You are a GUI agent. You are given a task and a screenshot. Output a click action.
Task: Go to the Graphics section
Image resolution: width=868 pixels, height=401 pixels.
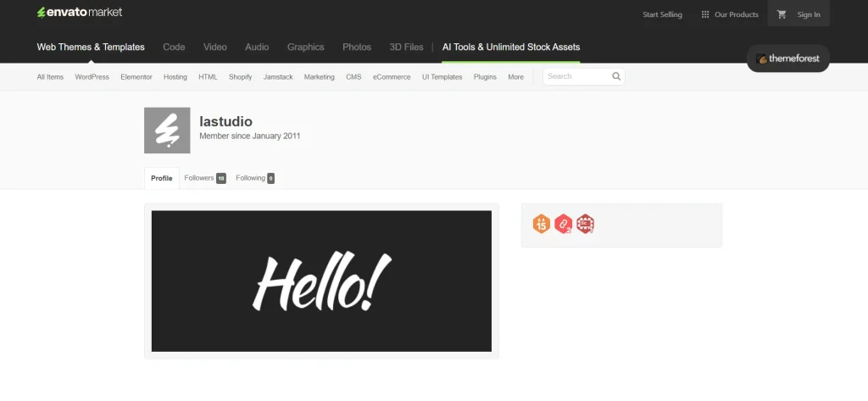pos(305,47)
